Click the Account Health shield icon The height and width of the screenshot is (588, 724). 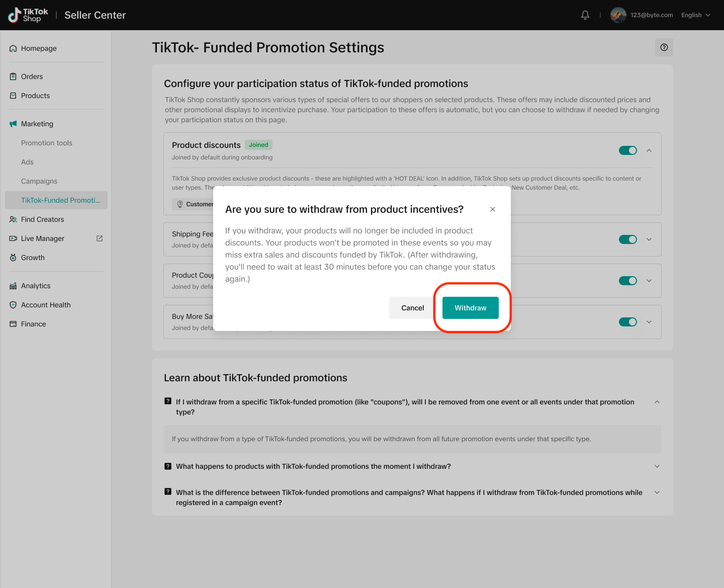(13, 305)
